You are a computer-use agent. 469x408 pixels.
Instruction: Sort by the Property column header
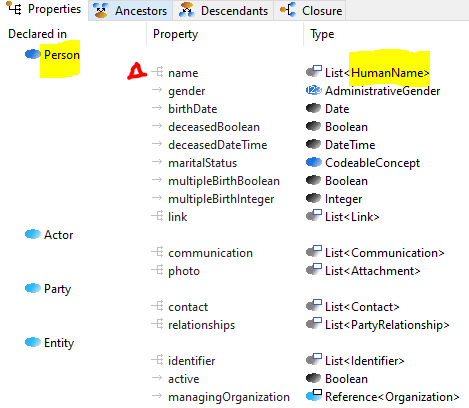[x=175, y=34]
